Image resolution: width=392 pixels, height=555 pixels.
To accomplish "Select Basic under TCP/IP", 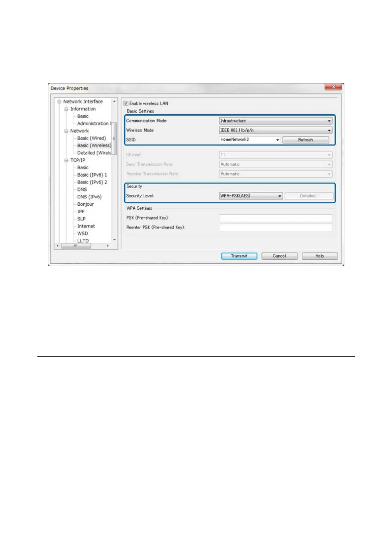I will click(83, 167).
